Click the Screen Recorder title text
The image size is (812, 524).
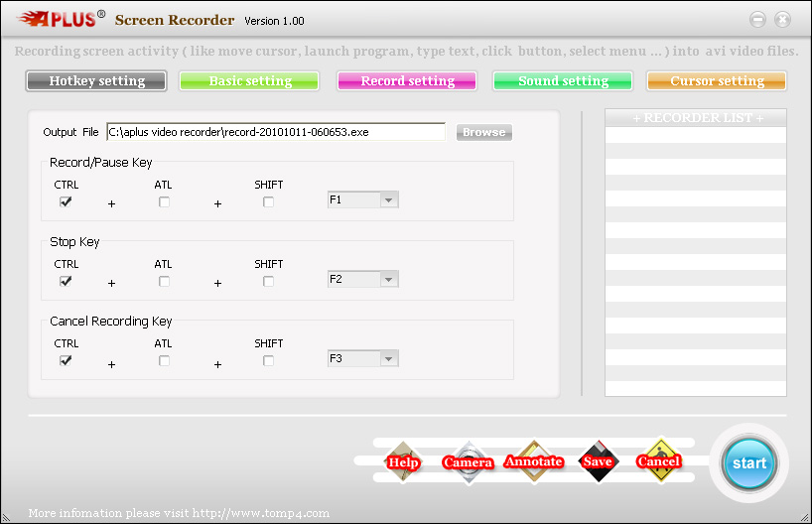point(175,20)
